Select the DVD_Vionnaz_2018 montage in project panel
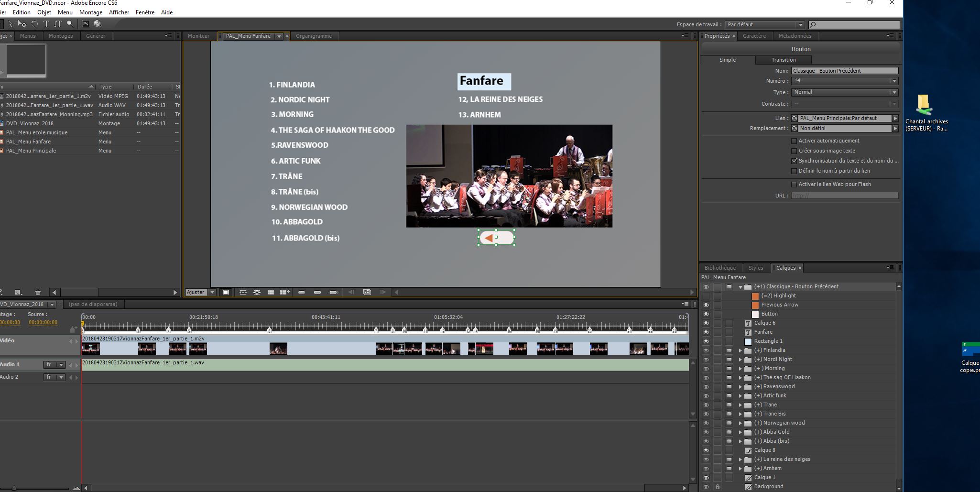The image size is (980, 492). tap(31, 123)
